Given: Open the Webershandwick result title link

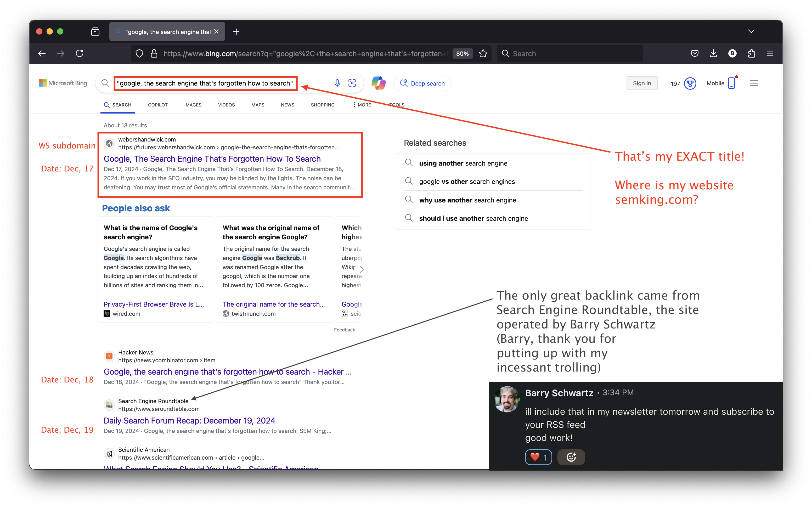Looking at the screenshot, I should [x=212, y=159].
